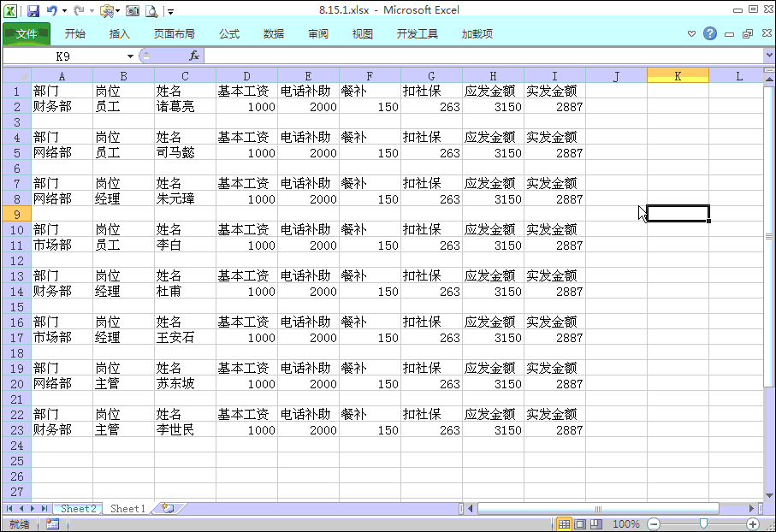Click the horizontal scrollbar thumb

point(598,508)
